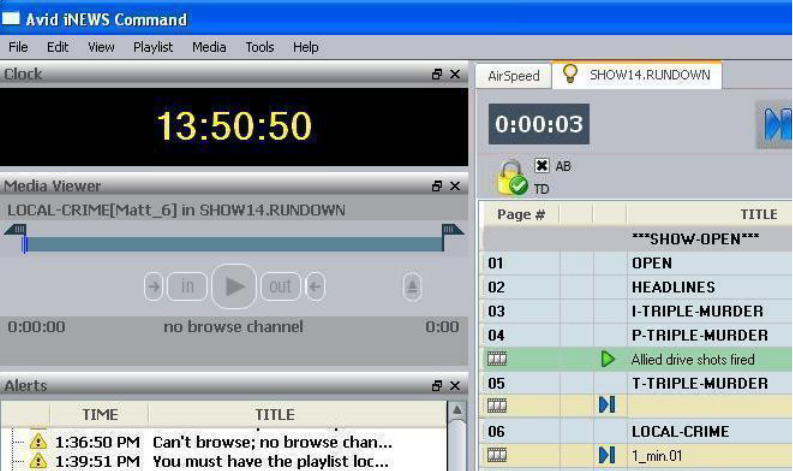This screenshot has width=793, height=471.
Task: Click the go-to-in-point arrow button
Action: coord(154,286)
